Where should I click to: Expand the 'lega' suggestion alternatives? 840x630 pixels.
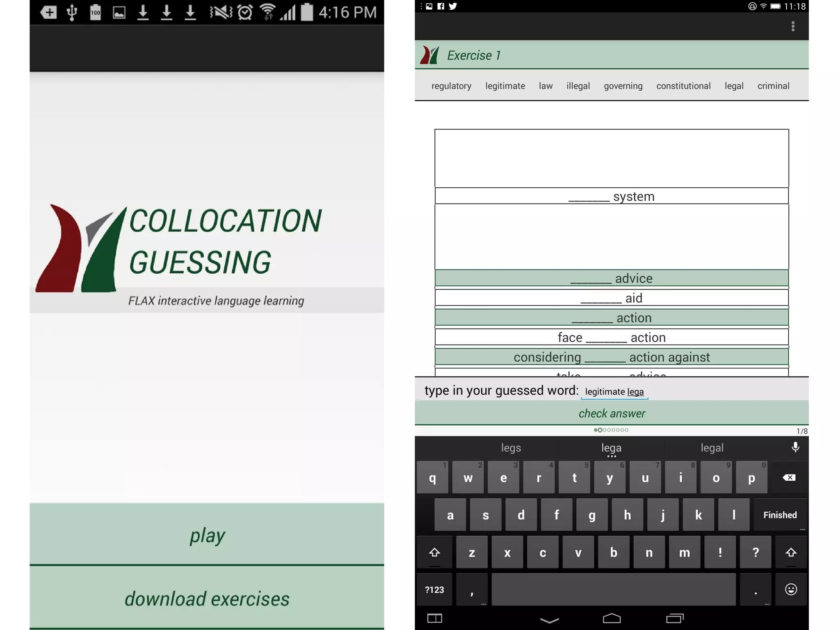pyautogui.click(x=611, y=449)
